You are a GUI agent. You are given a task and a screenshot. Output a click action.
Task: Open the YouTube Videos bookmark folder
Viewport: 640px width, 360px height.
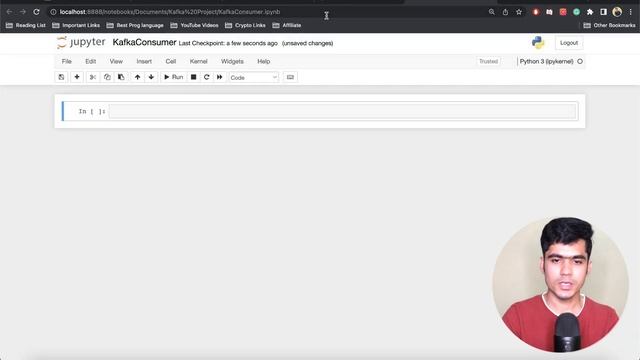click(194, 25)
